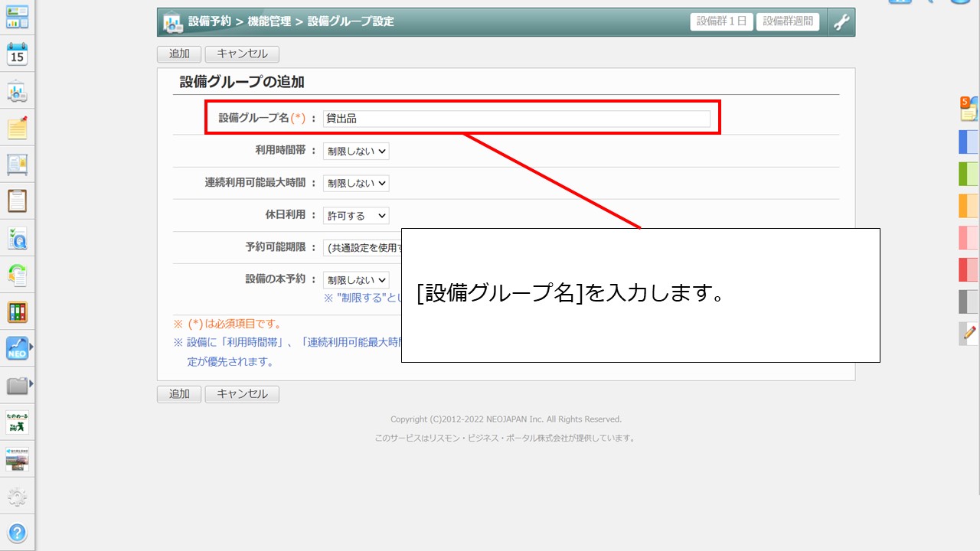The height and width of the screenshot is (551, 980).
Task: Click the facility reservation sidebar icon
Action: point(17,91)
